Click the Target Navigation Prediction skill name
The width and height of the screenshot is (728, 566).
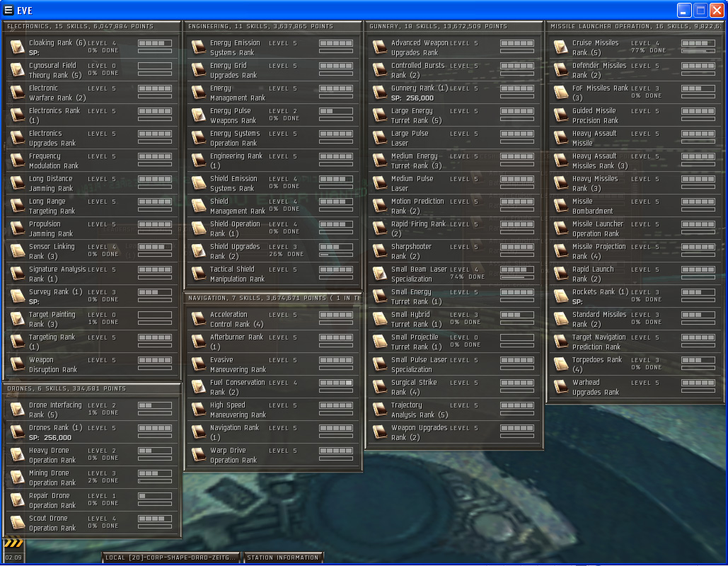tap(599, 342)
